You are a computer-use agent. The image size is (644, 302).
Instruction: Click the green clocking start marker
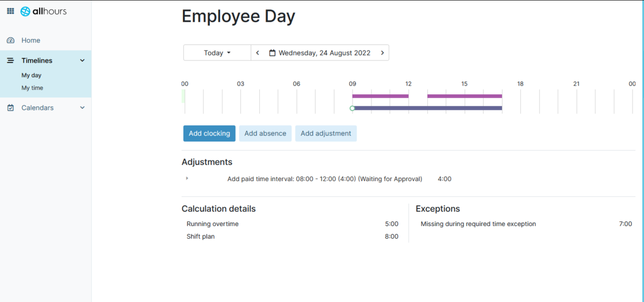pos(352,108)
